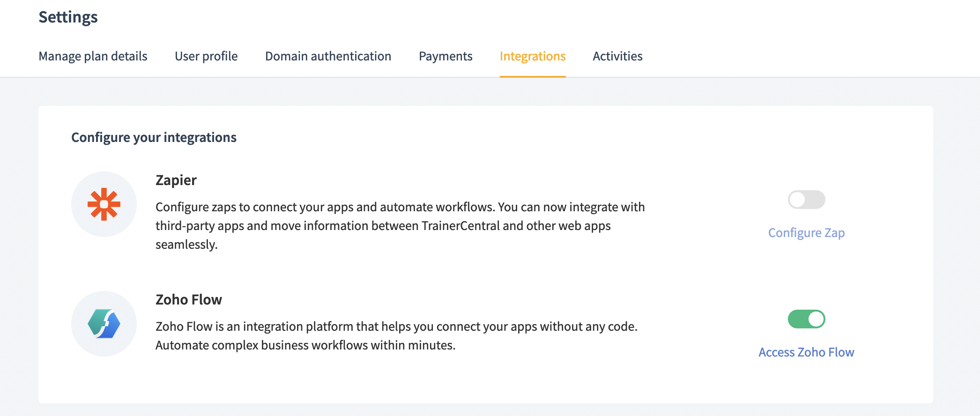Open the Manage plan details tab
Image resolution: width=980 pixels, height=416 pixels.
(x=93, y=56)
